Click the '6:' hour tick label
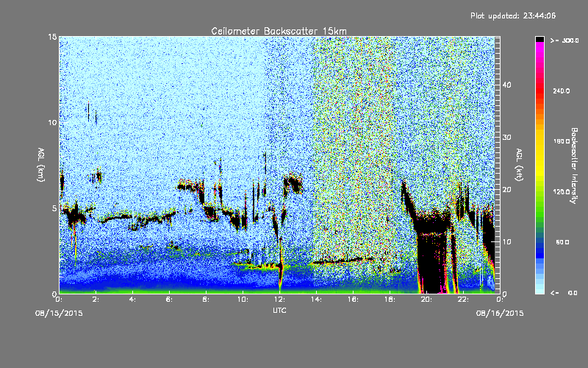588x368 pixels. (169, 300)
